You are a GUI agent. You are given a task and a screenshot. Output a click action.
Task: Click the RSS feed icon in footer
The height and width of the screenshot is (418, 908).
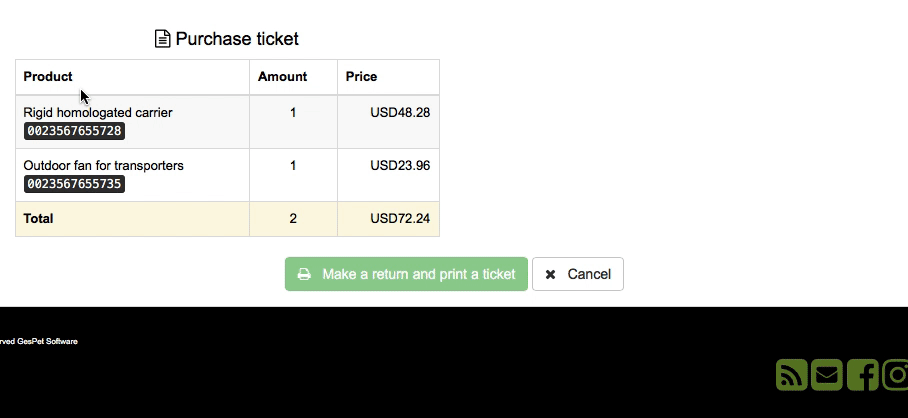point(791,375)
